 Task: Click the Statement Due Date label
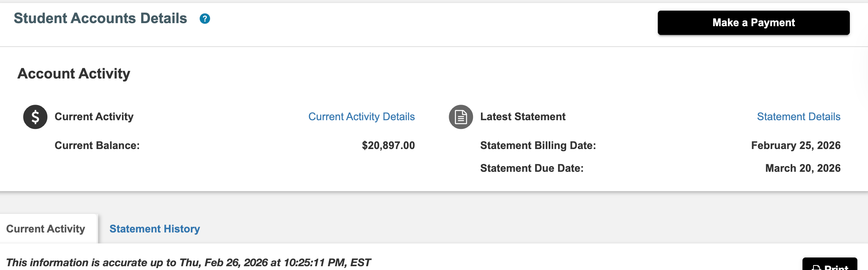click(532, 168)
